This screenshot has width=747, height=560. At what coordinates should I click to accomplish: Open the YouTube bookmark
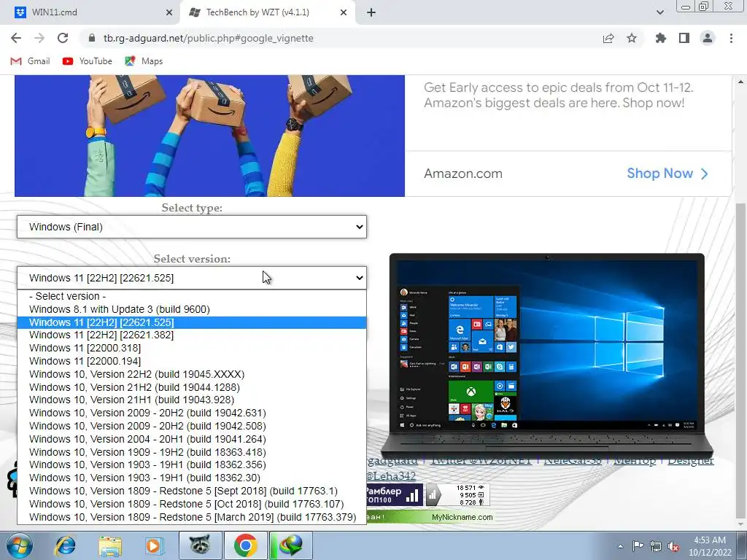(x=88, y=61)
